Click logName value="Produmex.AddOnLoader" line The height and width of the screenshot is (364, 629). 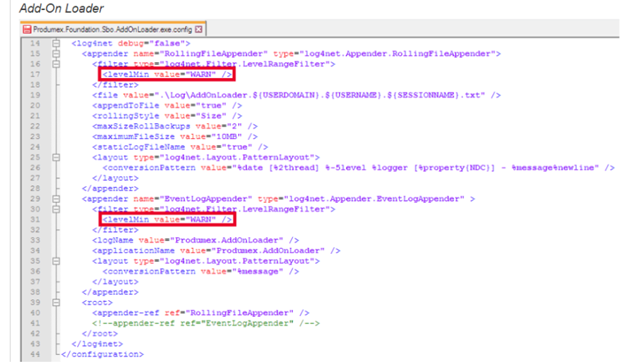pyautogui.click(x=196, y=240)
